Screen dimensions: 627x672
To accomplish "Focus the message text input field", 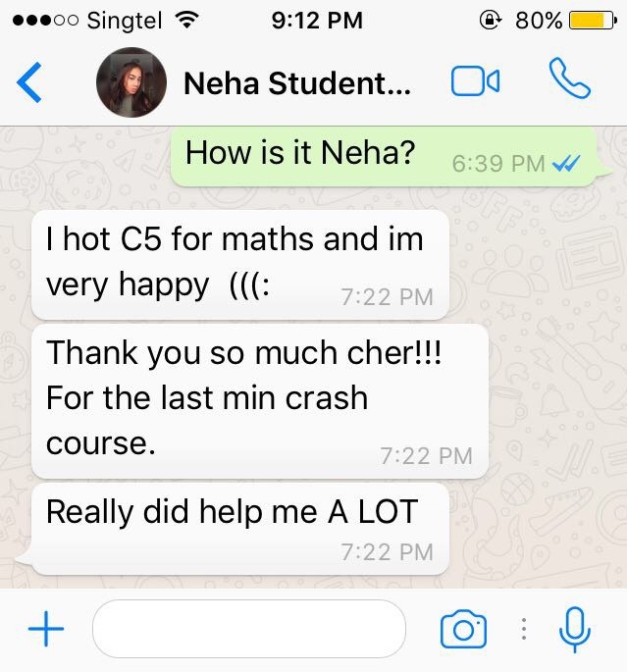I will point(249,628).
